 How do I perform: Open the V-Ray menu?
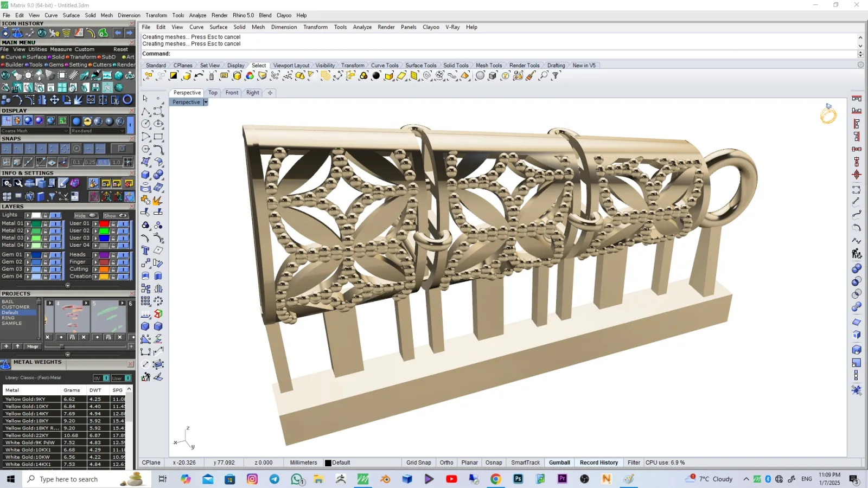click(x=452, y=27)
